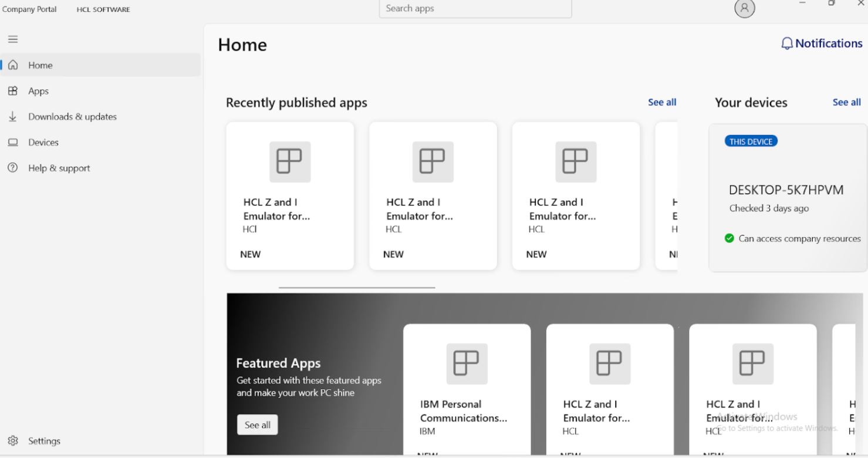Click the Devices laptop icon
The width and height of the screenshot is (868, 458).
point(12,143)
